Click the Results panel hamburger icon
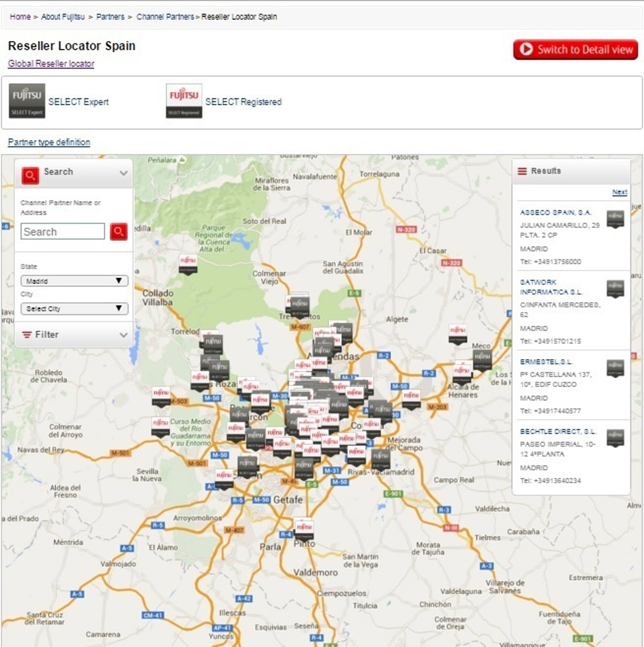The image size is (644, 647). pos(522,171)
